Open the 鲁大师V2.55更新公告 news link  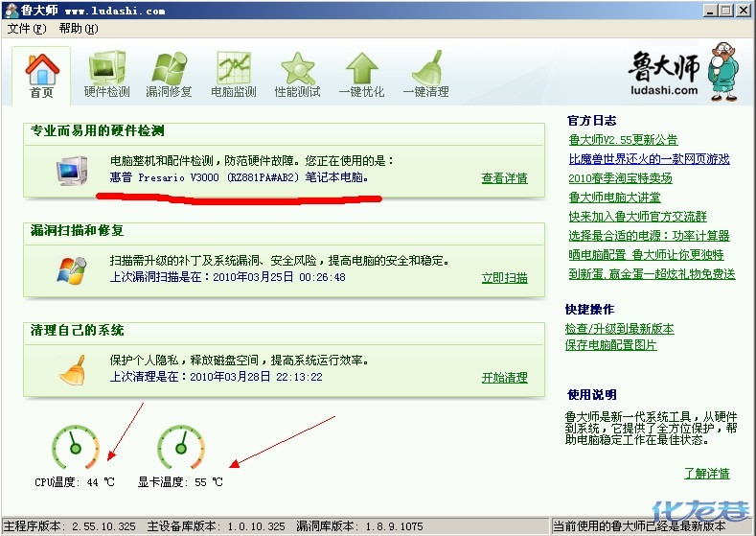(622, 140)
